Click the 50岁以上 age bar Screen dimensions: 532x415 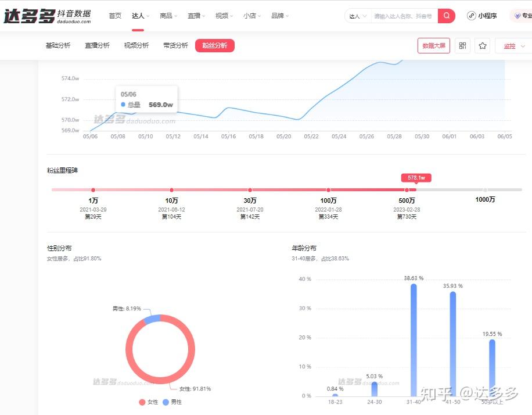pos(493,368)
